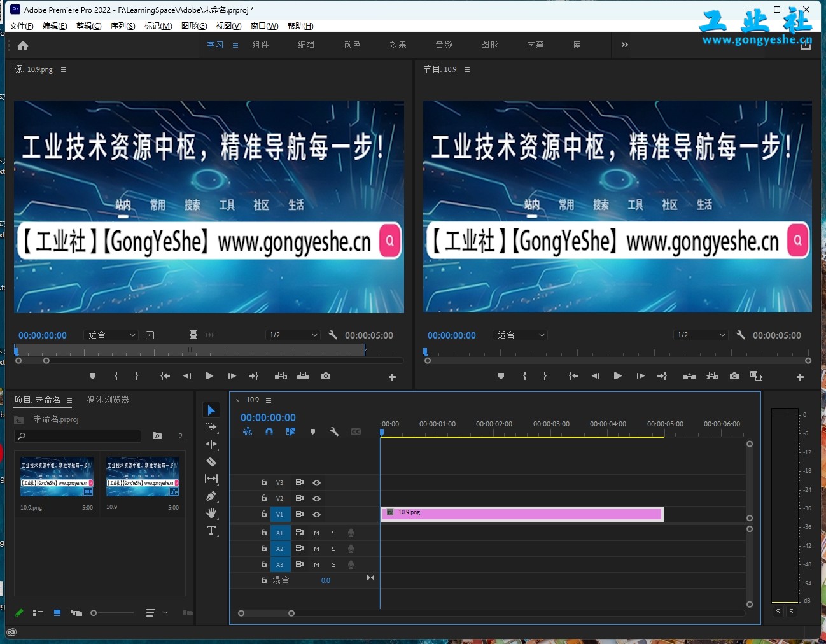826x644 pixels.
Task: Toggle Comparison View in Program monitor
Action: coord(756,376)
